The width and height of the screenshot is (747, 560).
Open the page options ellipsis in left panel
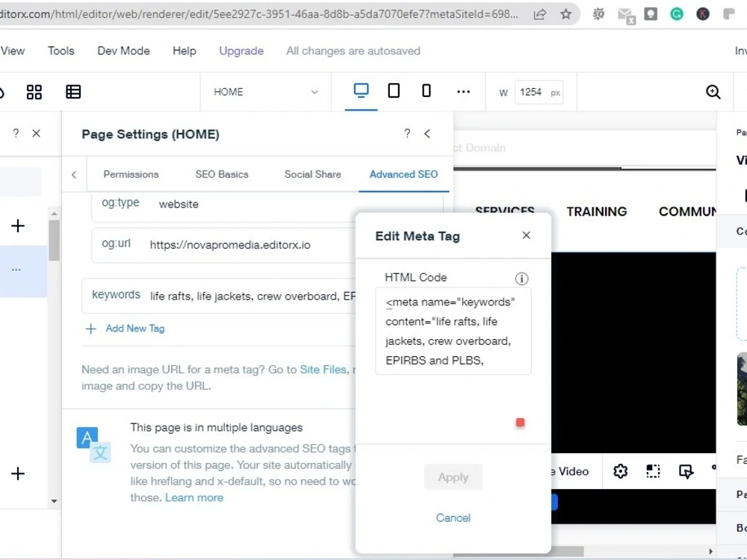[x=16, y=270]
